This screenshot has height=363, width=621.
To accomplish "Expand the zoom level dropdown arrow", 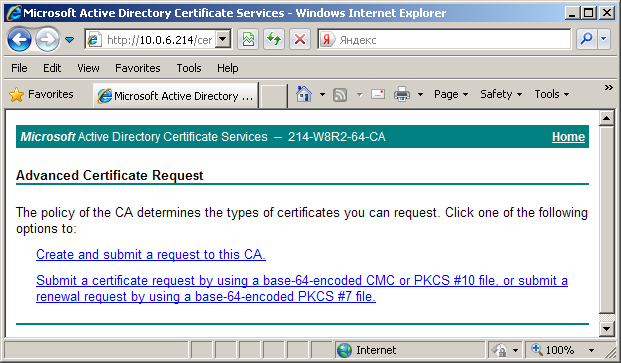I will [591, 350].
